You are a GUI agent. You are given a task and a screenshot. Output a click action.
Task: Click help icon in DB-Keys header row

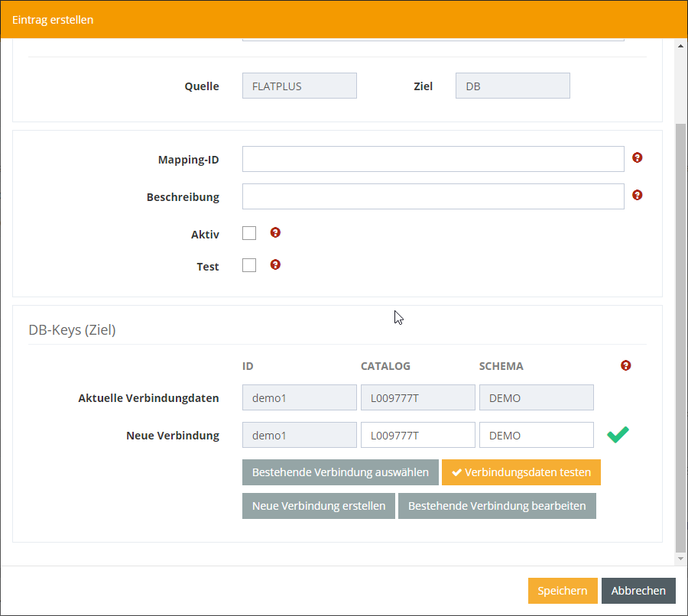tap(626, 366)
